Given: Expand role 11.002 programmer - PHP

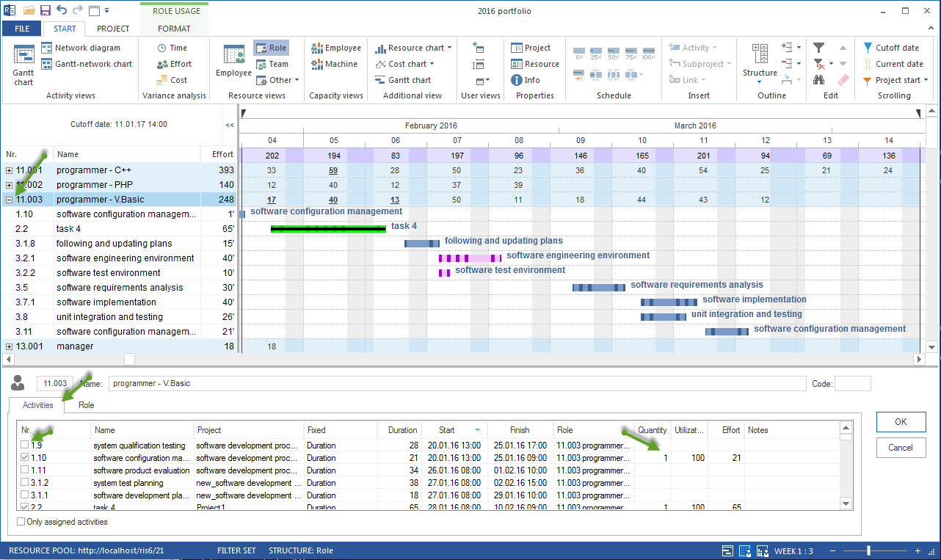Looking at the screenshot, I should click(x=9, y=185).
